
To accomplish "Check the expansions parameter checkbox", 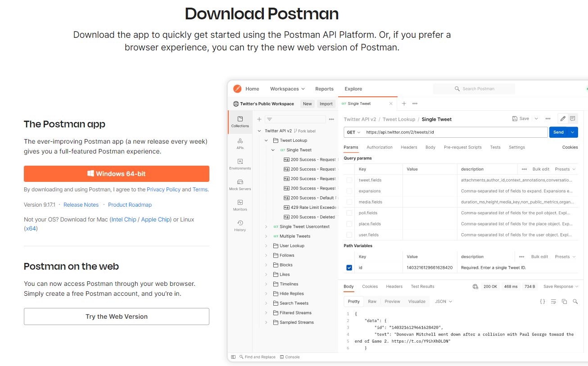I will pyautogui.click(x=349, y=191).
